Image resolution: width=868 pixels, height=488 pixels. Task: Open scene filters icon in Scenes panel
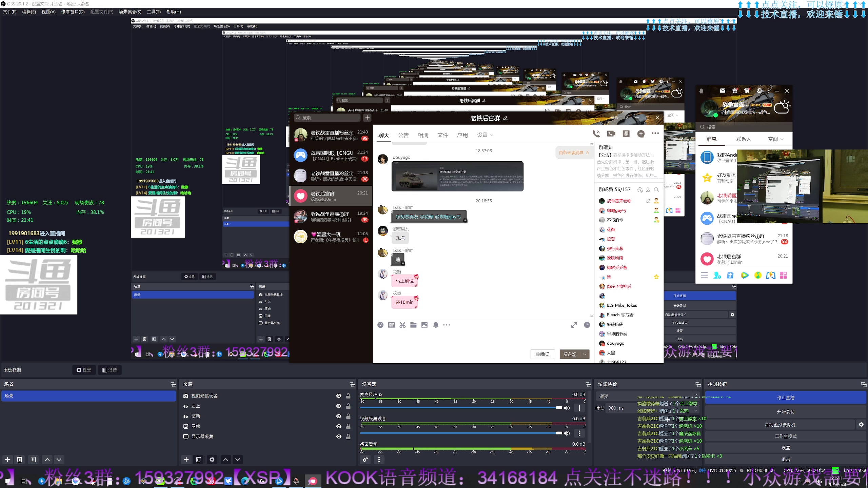point(33,460)
